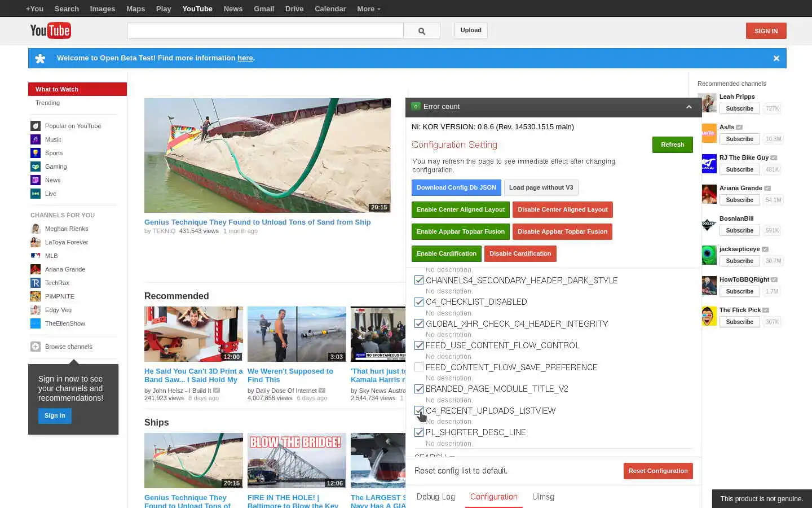Open Popular on YouTube sidebar icon
The height and width of the screenshot is (508, 812).
click(36, 126)
